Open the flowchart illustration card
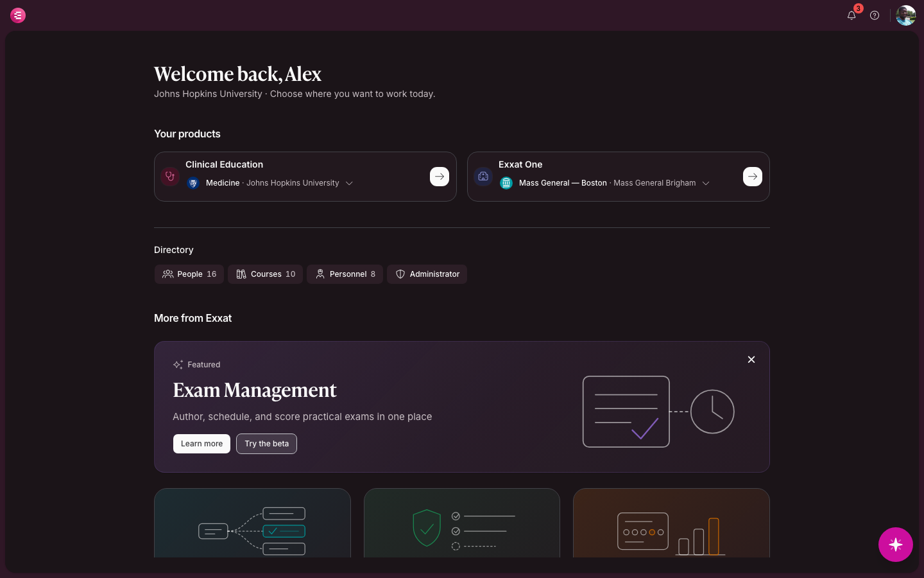This screenshot has height=578, width=924. pos(252,523)
